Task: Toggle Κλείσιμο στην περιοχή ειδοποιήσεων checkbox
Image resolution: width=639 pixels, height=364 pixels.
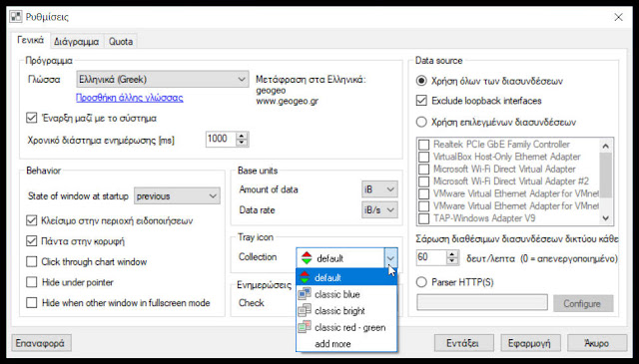Action: click(31, 220)
